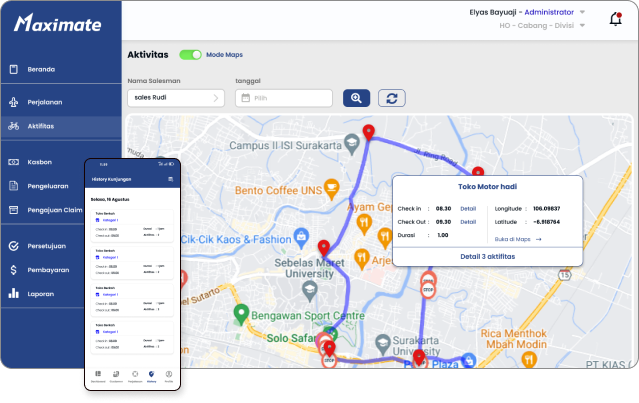Screen dimensions: 639x403
Task: Click the Pengajuan Claim archive icon
Action: point(13,210)
